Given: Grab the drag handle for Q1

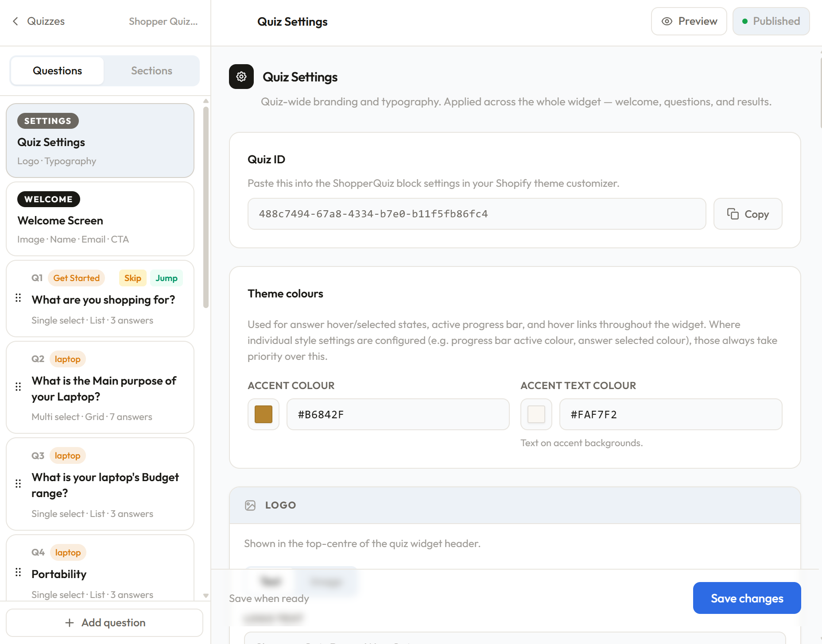Looking at the screenshot, I should click(18, 298).
